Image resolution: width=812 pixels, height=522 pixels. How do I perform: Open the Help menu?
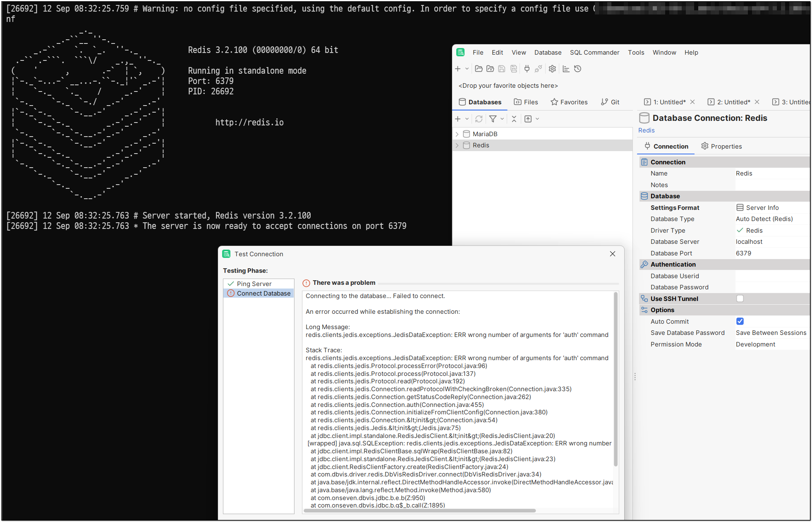click(x=691, y=53)
